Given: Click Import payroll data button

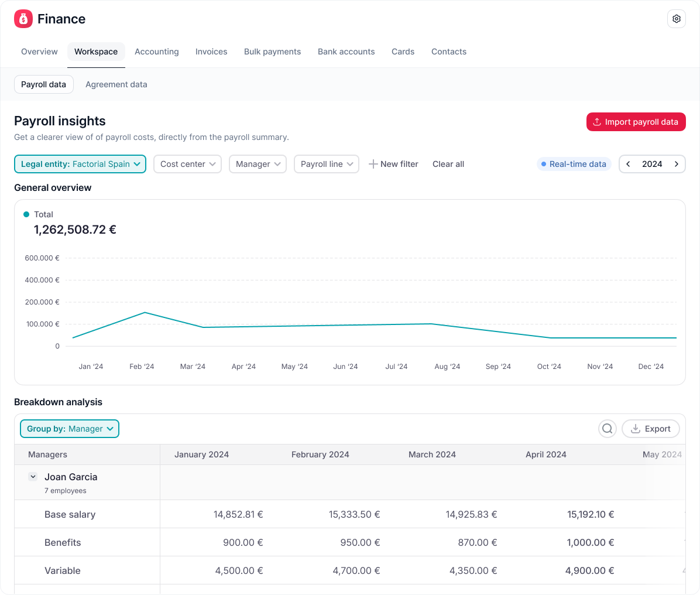Looking at the screenshot, I should pyautogui.click(x=636, y=122).
